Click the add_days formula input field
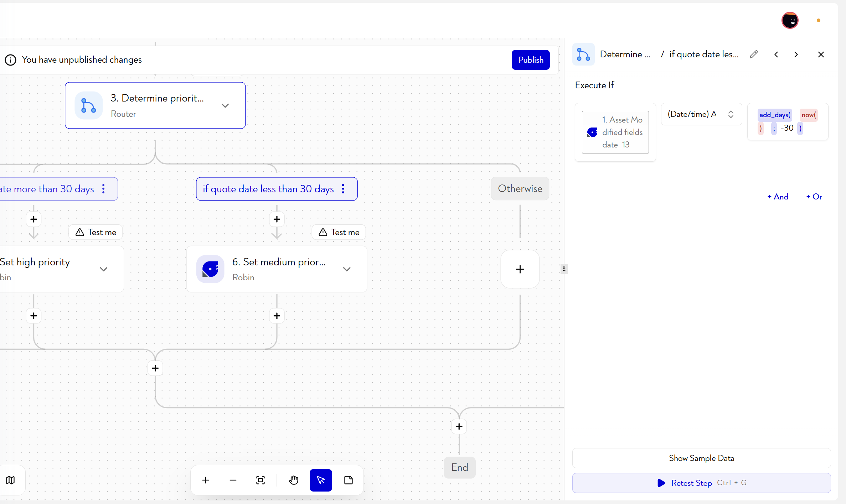The image size is (846, 504). click(x=788, y=121)
